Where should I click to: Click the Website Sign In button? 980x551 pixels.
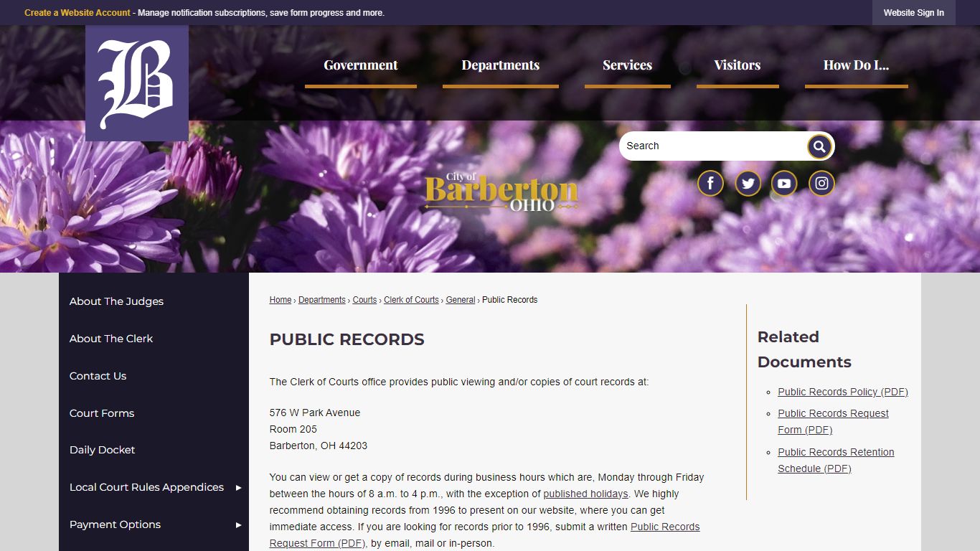coord(914,13)
